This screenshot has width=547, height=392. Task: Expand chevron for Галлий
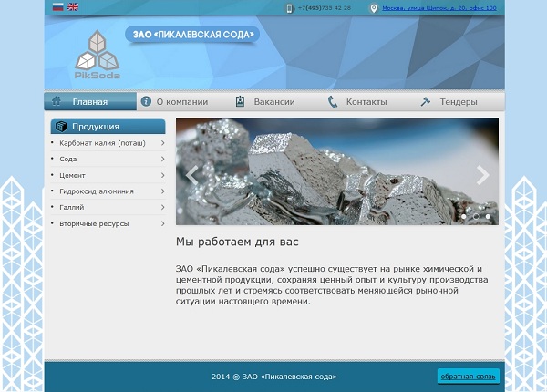[x=162, y=207]
